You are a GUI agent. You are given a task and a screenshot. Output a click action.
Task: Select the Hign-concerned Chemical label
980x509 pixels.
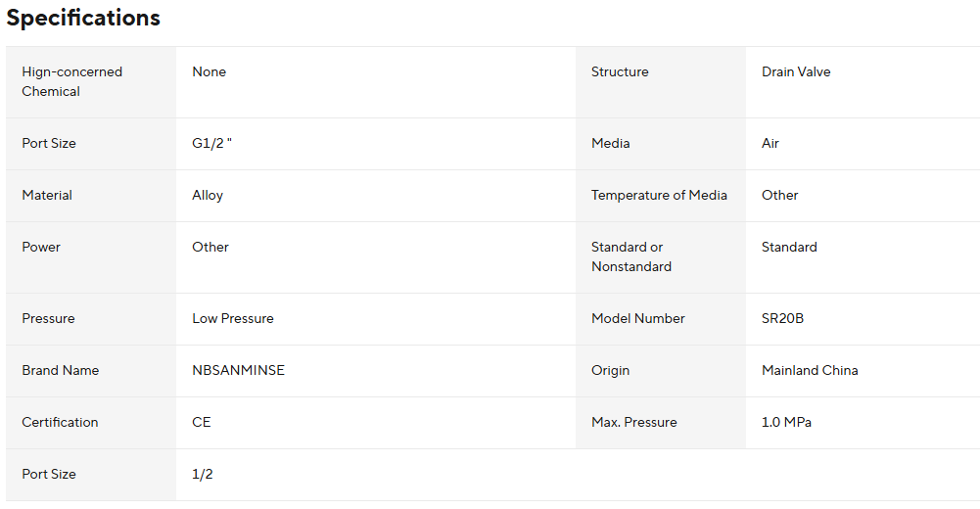[x=71, y=81]
